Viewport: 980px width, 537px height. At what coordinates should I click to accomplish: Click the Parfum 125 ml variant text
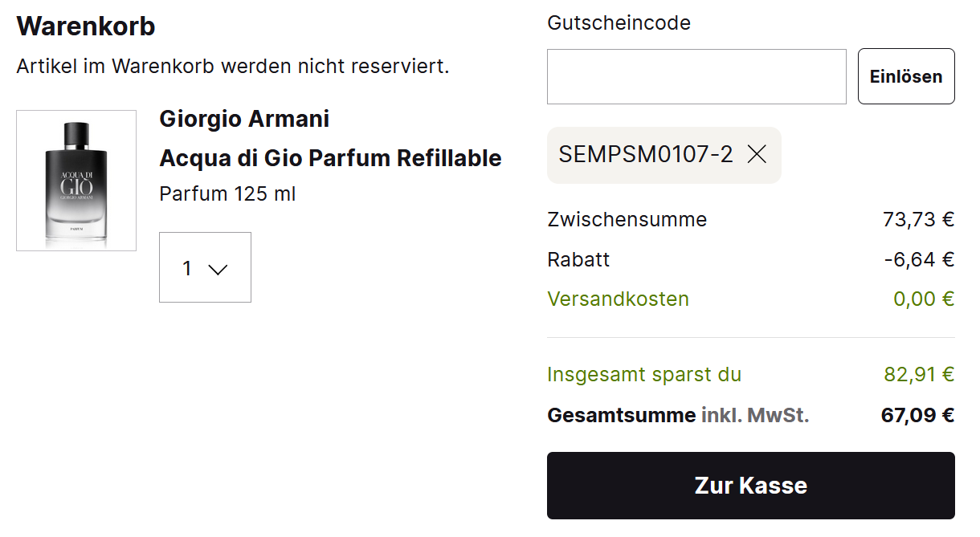(227, 194)
